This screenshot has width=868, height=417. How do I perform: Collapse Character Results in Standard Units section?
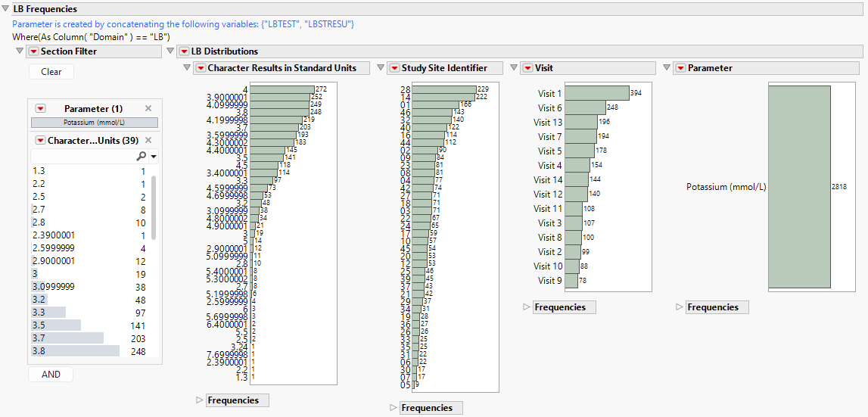187,68
